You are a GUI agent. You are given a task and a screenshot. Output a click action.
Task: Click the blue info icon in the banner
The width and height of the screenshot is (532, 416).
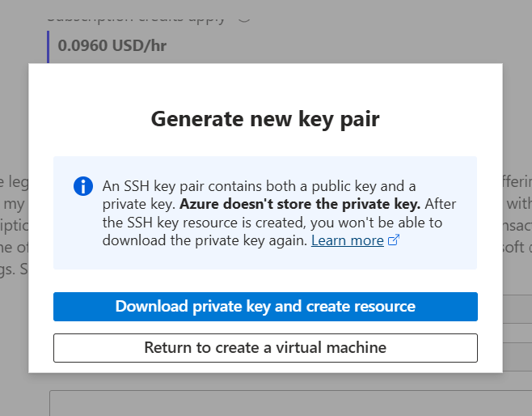82,186
